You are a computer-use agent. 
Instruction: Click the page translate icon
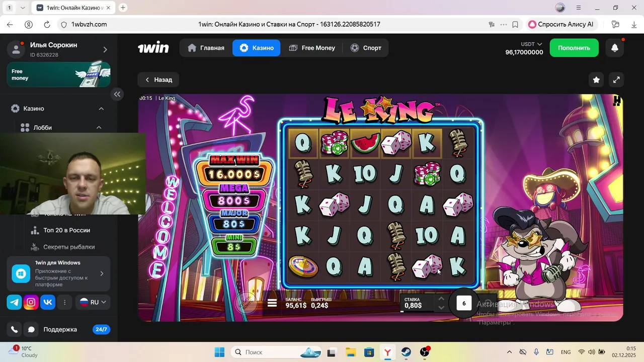(x=492, y=24)
